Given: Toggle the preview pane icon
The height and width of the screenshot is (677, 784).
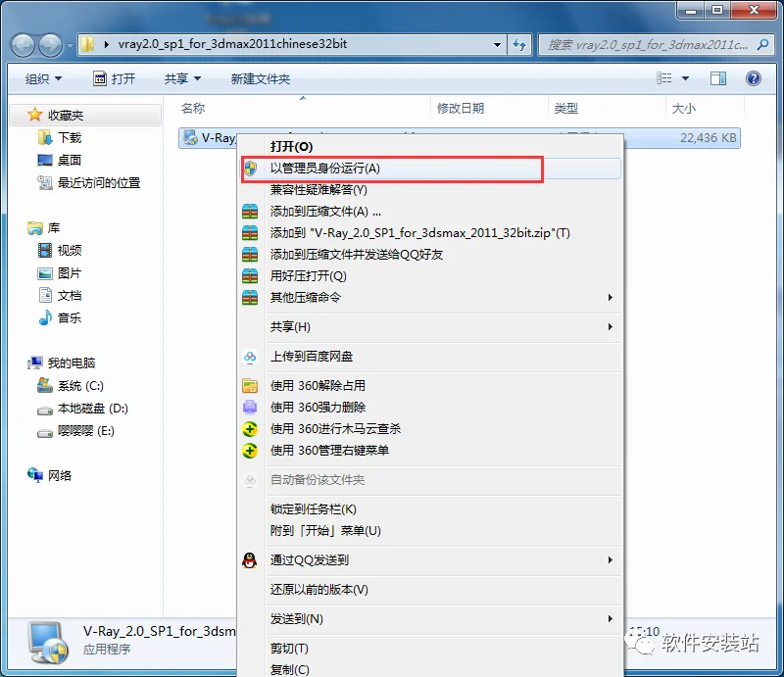Looking at the screenshot, I should [x=718, y=78].
